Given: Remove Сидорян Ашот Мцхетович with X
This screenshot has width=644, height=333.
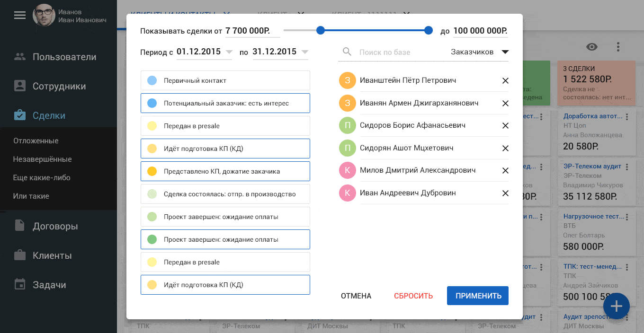Looking at the screenshot, I should pyautogui.click(x=505, y=148).
